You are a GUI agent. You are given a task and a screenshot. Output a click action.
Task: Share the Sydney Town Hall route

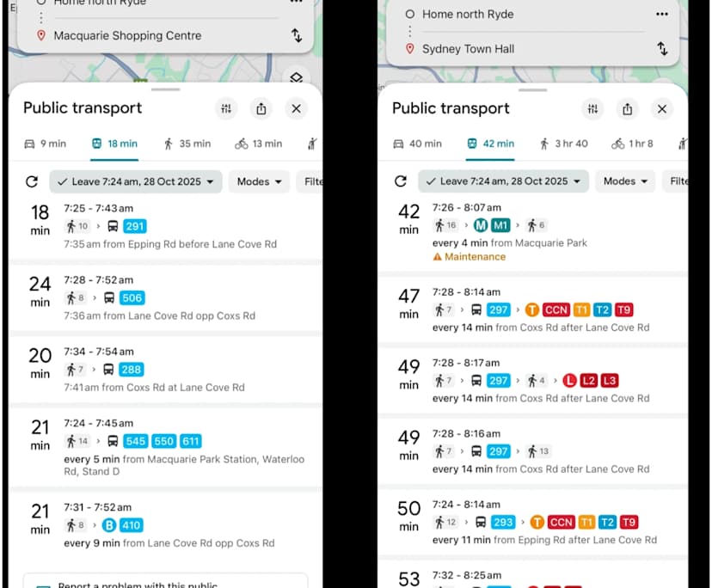(x=628, y=108)
